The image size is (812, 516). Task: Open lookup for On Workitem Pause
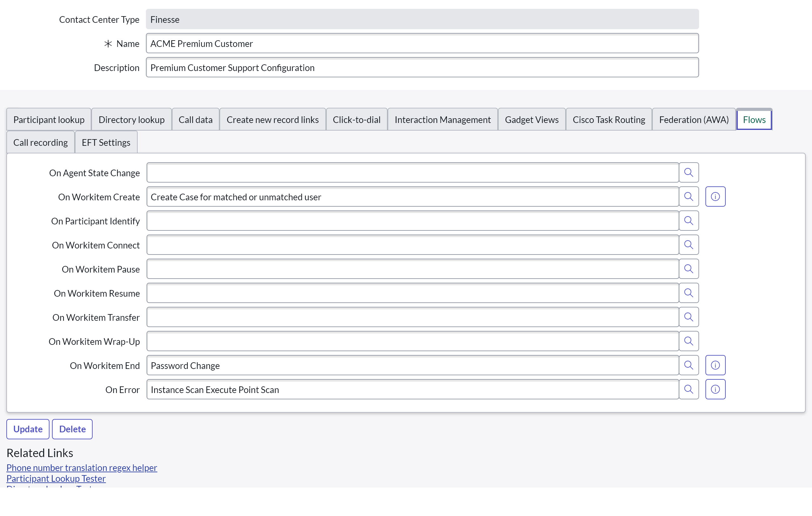688,269
